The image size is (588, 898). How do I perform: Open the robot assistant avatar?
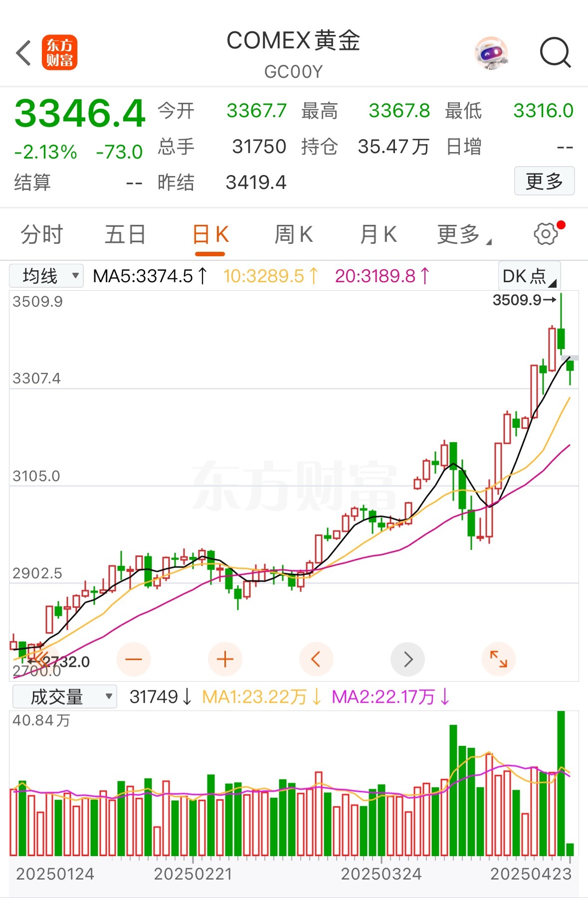(492, 53)
